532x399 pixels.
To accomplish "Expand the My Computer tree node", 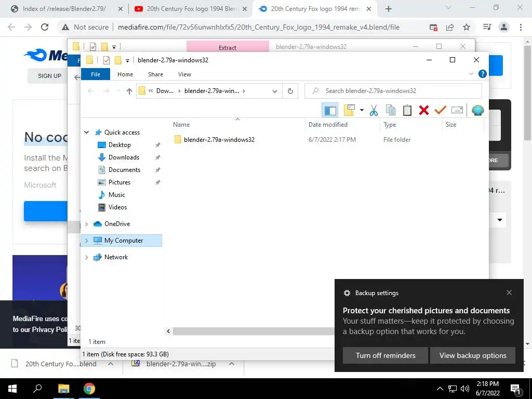I will (x=87, y=241).
